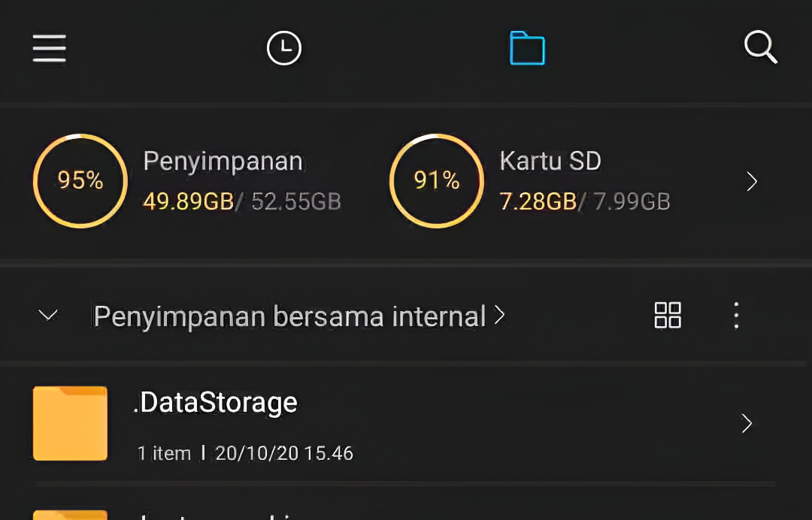Switch to grid view layout
Image resolution: width=812 pixels, height=520 pixels.
668,316
